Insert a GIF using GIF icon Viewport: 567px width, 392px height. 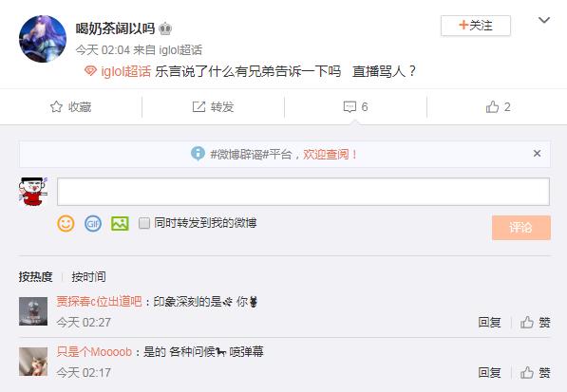pyautogui.click(x=93, y=224)
